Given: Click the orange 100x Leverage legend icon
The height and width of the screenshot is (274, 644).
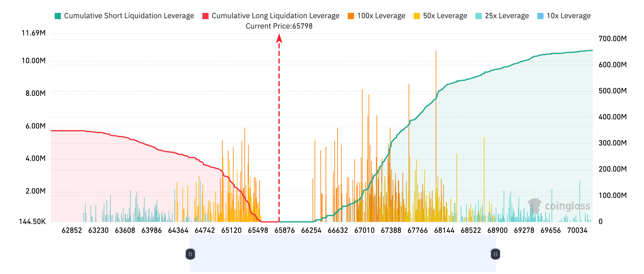Looking at the screenshot, I should coord(351,16).
